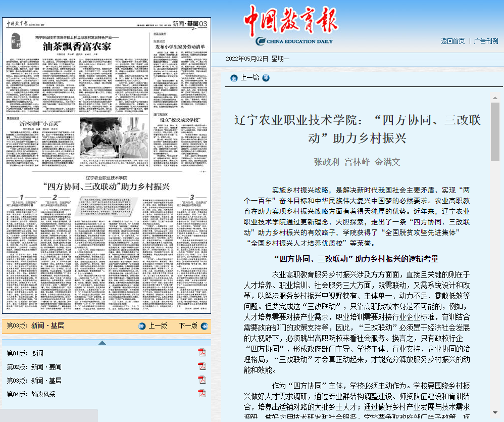Open the 广告刊例 link
The height and width of the screenshot is (422, 504).
[x=486, y=41]
